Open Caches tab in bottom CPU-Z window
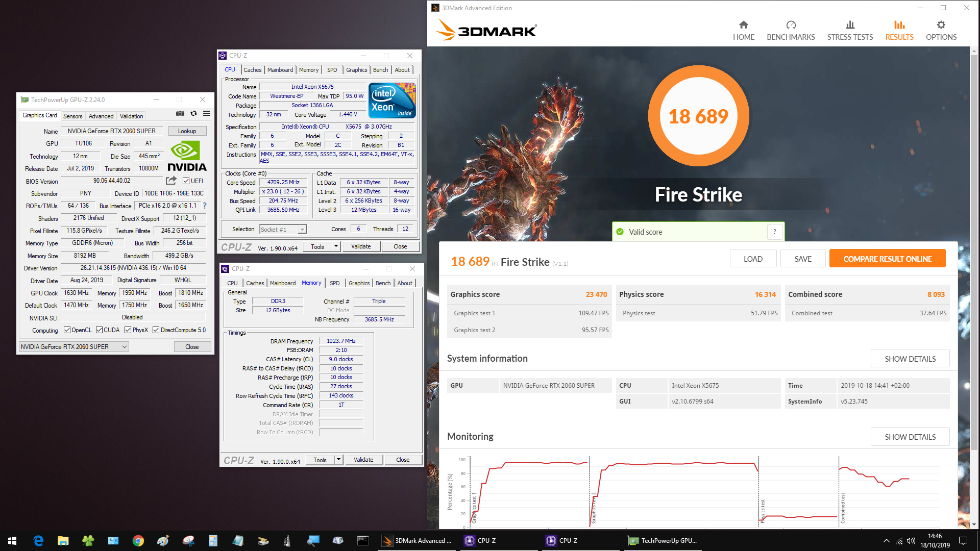The image size is (980, 551). click(255, 283)
